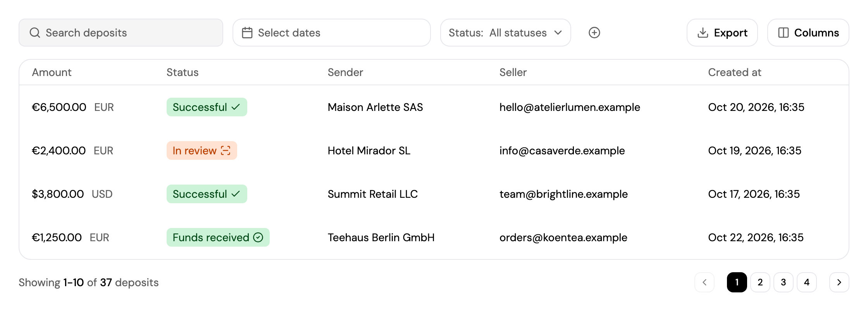
Task: Go to page 4
Action: click(x=807, y=282)
